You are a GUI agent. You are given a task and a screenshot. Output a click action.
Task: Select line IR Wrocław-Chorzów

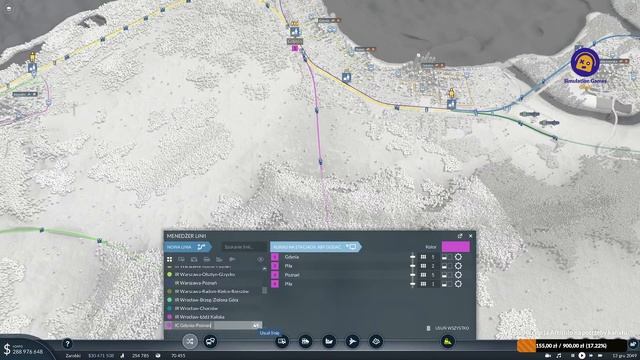[196, 309]
